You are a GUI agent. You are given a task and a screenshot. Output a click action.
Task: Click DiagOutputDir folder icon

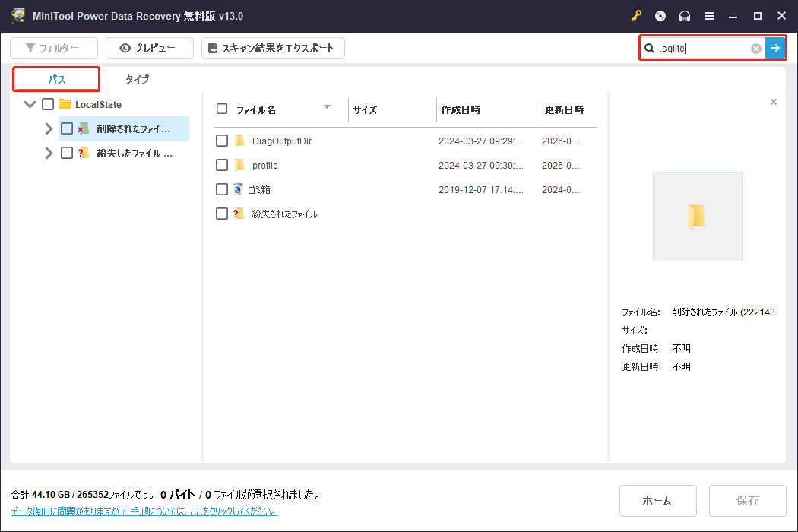click(x=239, y=141)
